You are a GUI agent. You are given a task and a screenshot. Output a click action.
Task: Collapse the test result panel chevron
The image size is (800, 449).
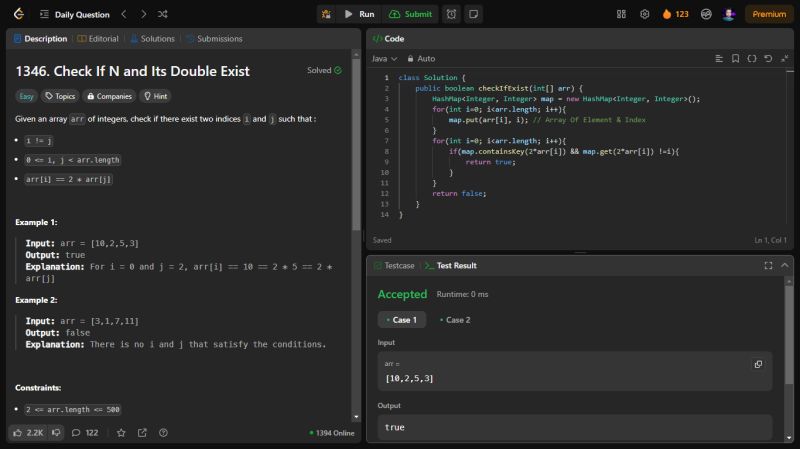pos(785,266)
